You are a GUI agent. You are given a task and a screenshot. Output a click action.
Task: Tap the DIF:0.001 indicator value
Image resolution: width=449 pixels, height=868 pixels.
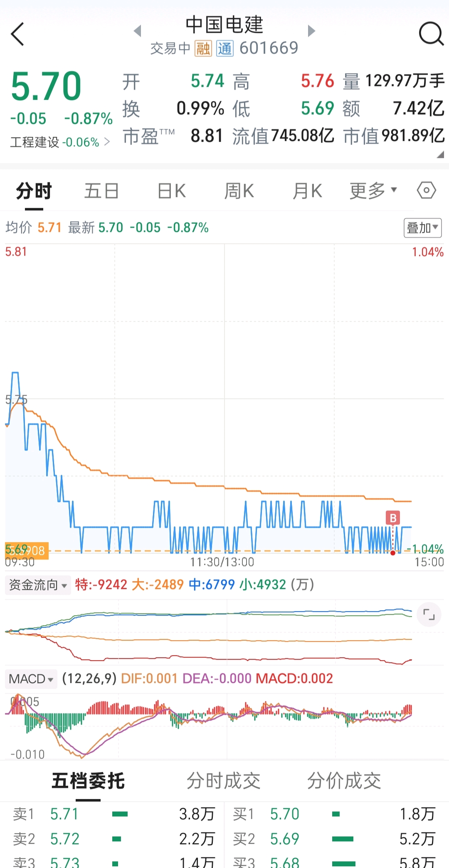coord(149,679)
